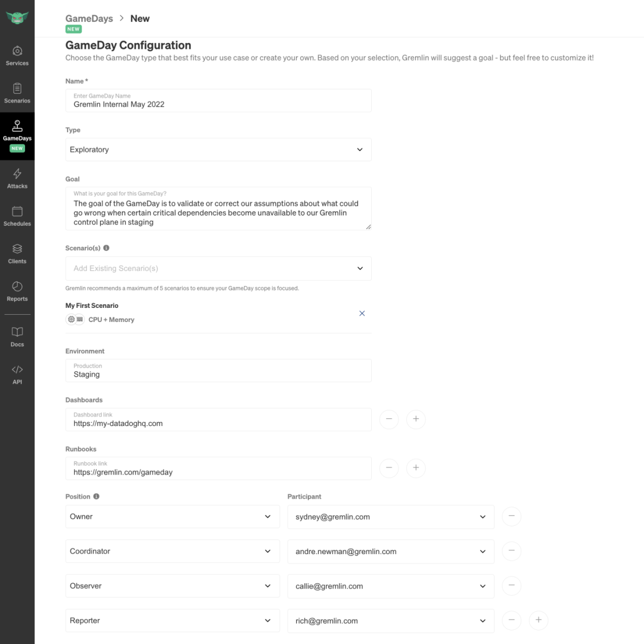Open the Coordinator position dropdown

[x=172, y=551]
